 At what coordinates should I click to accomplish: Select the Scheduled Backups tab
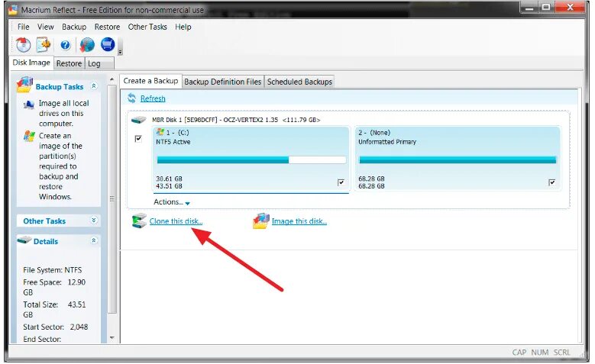(x=299, y=82)
